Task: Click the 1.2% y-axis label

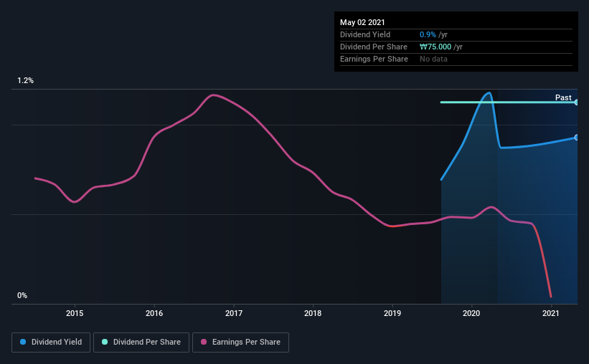Action: coord(26,81)
